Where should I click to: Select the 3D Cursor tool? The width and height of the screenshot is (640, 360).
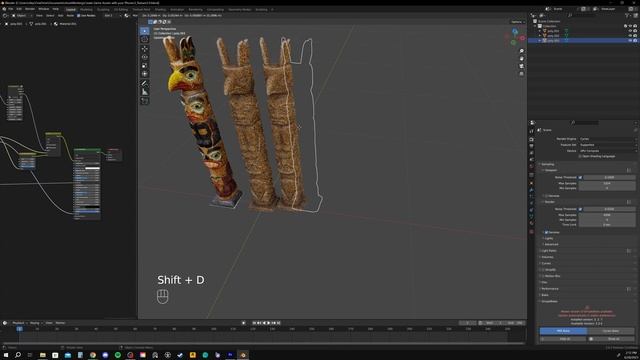coord(144,39)
